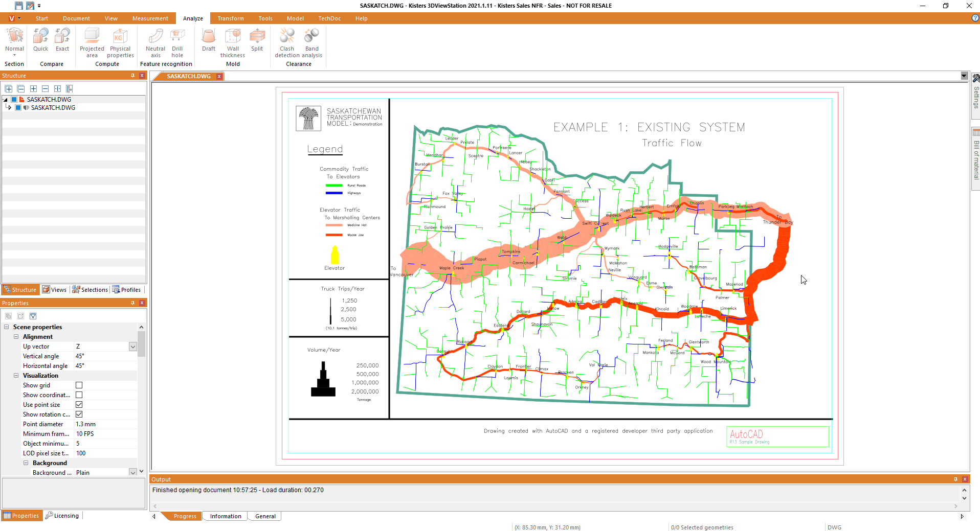Compute Projected area
980x531 pixels.
[92, 43]
